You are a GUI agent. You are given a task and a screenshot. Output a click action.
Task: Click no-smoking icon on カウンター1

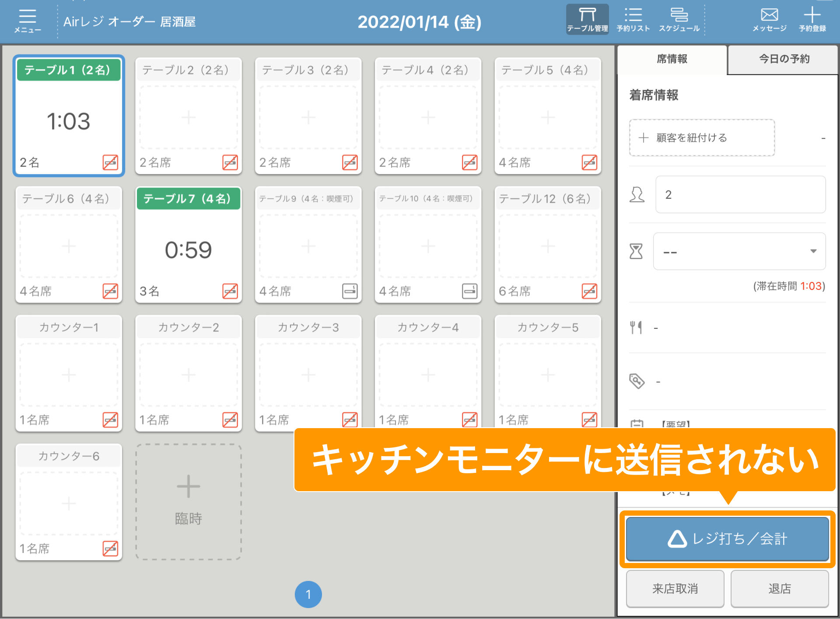click(110, 420)
